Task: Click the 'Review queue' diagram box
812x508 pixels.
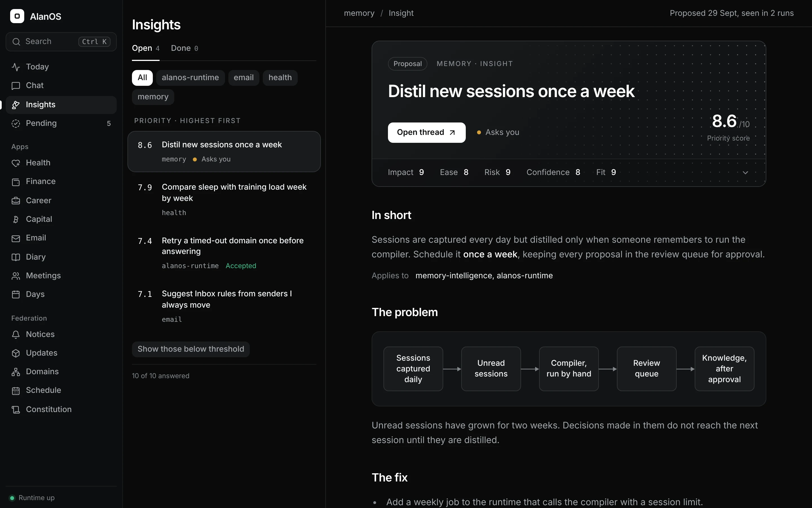Action: [x=646, y=369]
